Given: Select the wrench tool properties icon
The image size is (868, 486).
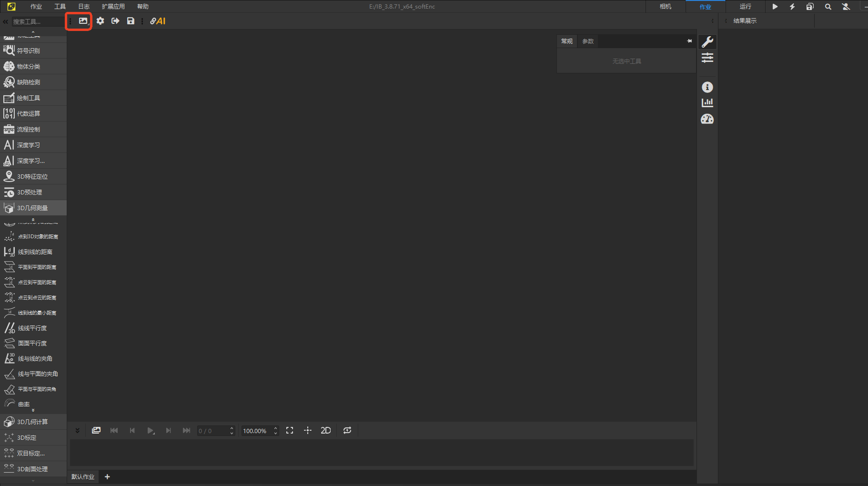Looking at the screenshot, I should click(x=707, y=42).
